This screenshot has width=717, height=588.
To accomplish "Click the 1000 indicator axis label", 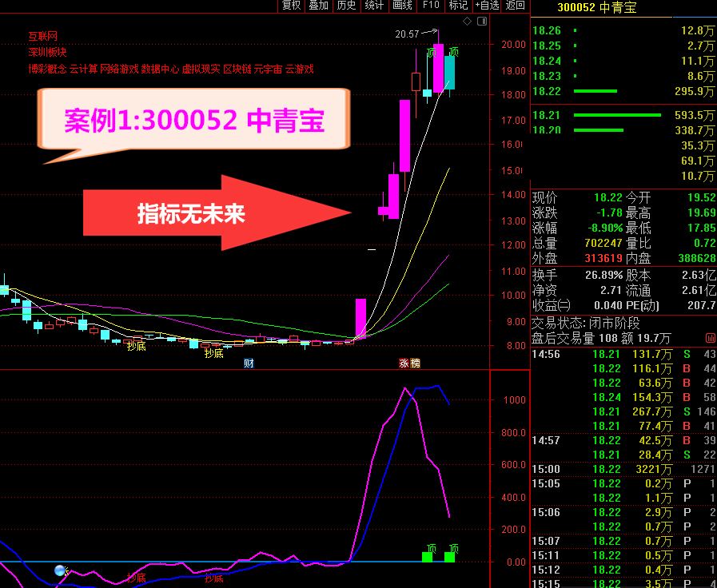I will (x=515, y=400).
